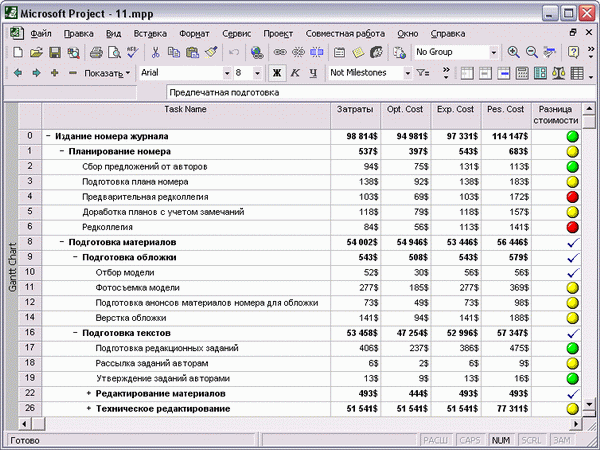Run the Spelling check icon
Viewport: 600px width, 450px height.
132,52
